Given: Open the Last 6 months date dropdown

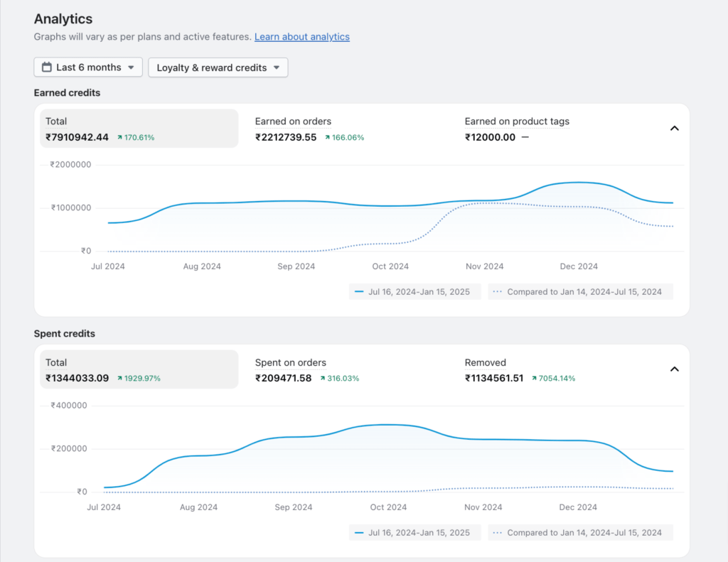Looking at the screenshot, I should (88, 67).
